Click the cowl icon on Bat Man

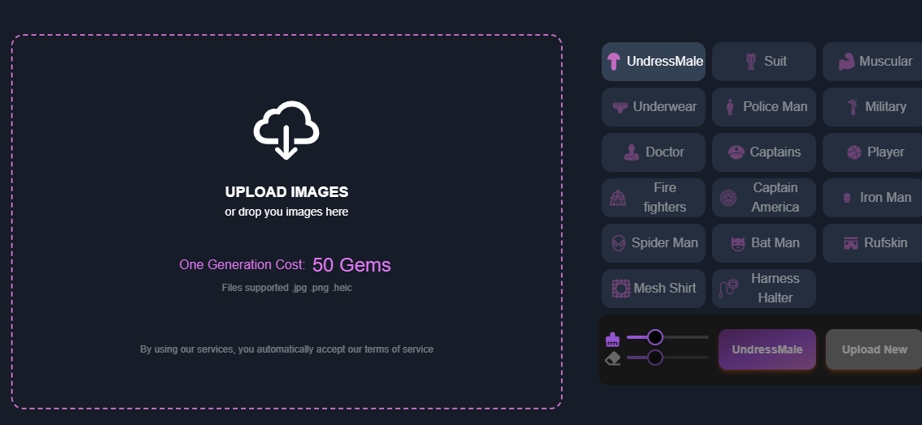pos(737,243)
